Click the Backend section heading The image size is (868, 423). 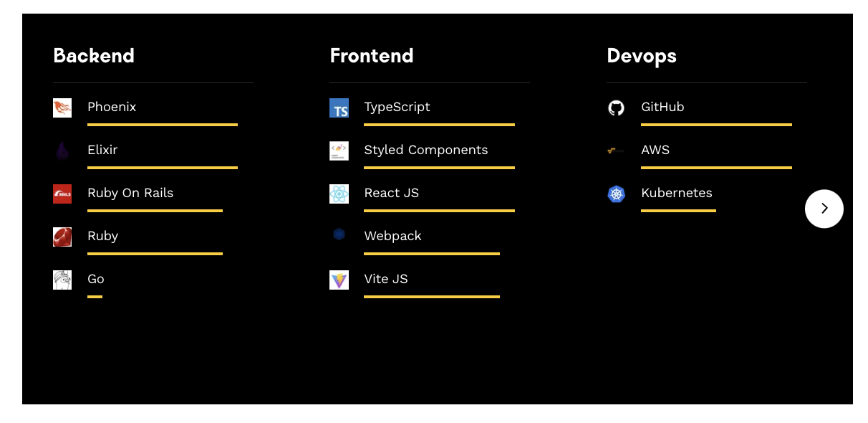(x=94, y=56)
